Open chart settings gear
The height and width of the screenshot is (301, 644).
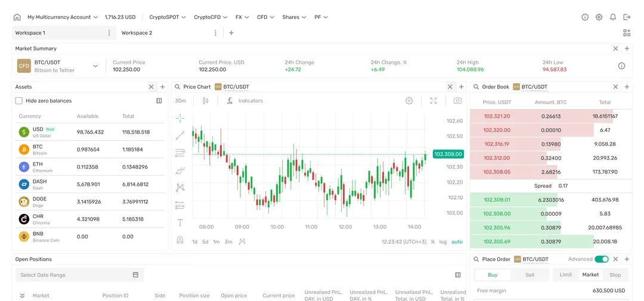(x=409, y=101)
